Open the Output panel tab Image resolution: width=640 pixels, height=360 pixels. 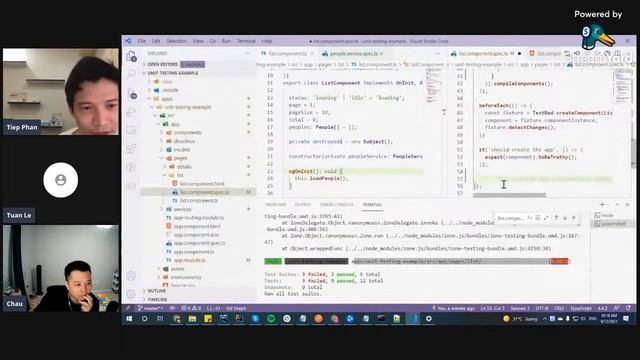(303, 204)
